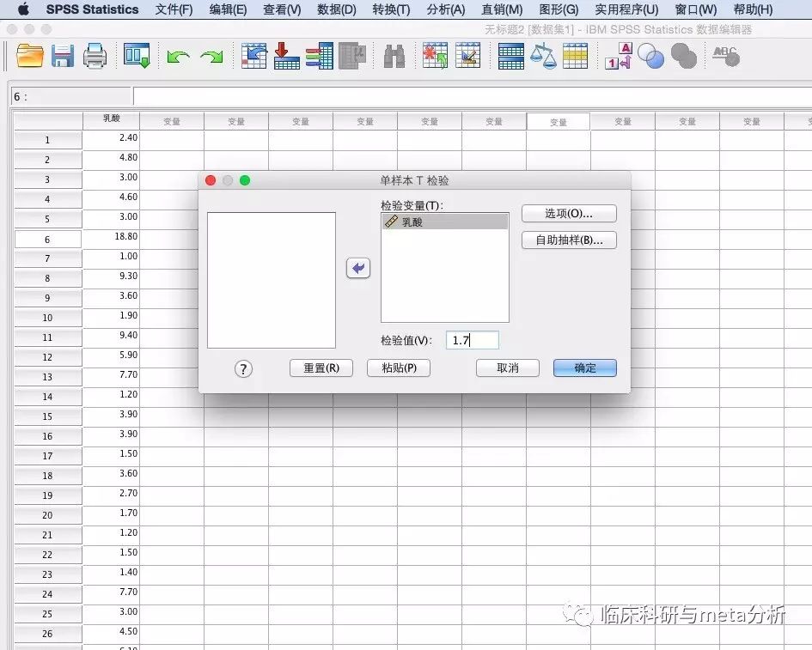Click the 粘贴(P) button
This screenshot has height=650, width=812.
399,368
